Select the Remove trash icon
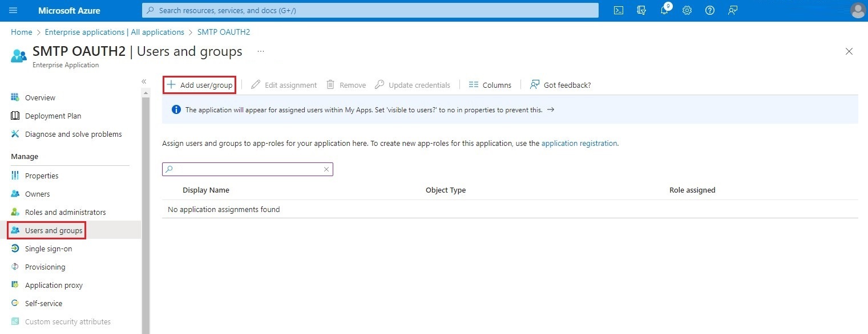The height and width of the screenshot is (334, 868). [330, 84]
